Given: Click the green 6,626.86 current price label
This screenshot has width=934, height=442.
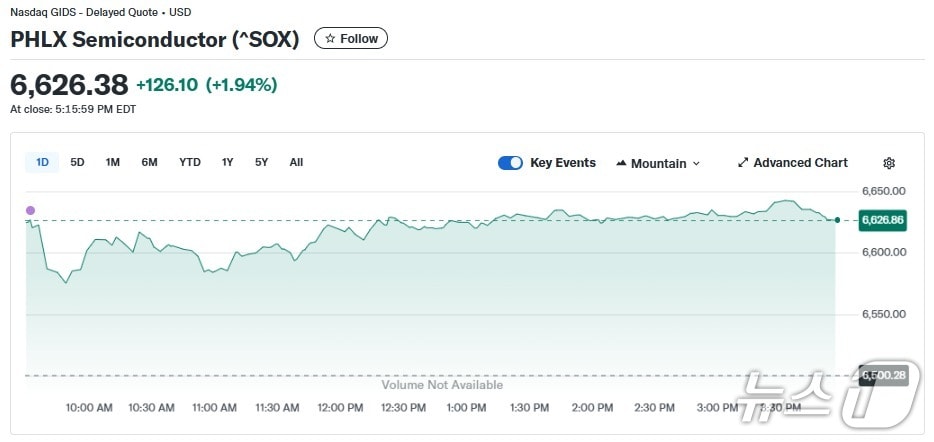Looking at the screenshot, I should pos(882,220).
